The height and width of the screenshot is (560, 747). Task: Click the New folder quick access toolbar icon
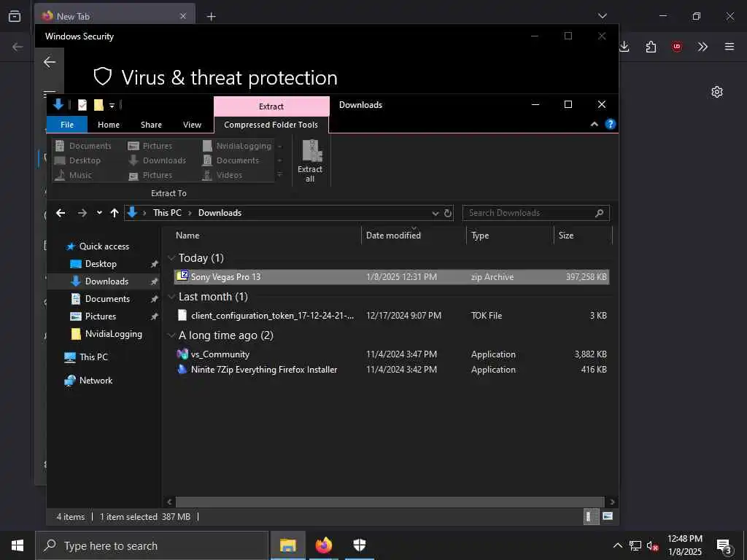[x=98, y=105]
